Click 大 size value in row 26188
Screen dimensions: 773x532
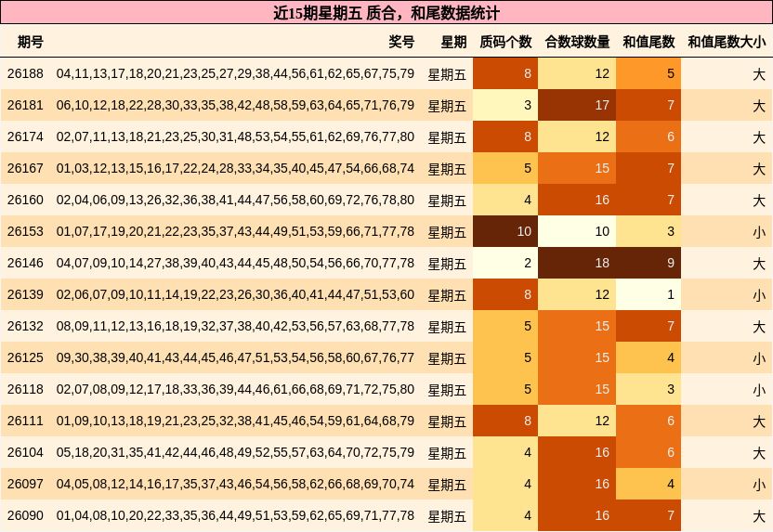pyautogui.click(x=759, y=74)
